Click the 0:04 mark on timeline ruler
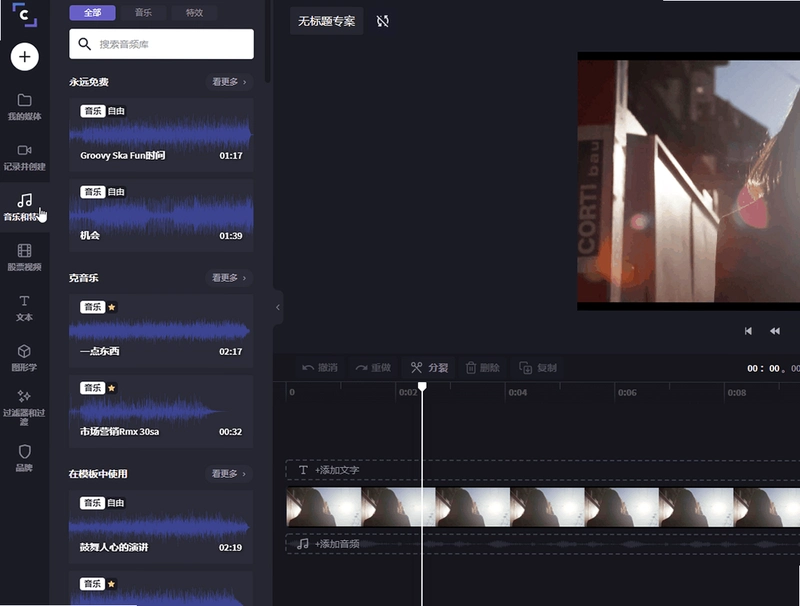The height and width of the screenshot is (606, 800). click(x=517, y=392)
